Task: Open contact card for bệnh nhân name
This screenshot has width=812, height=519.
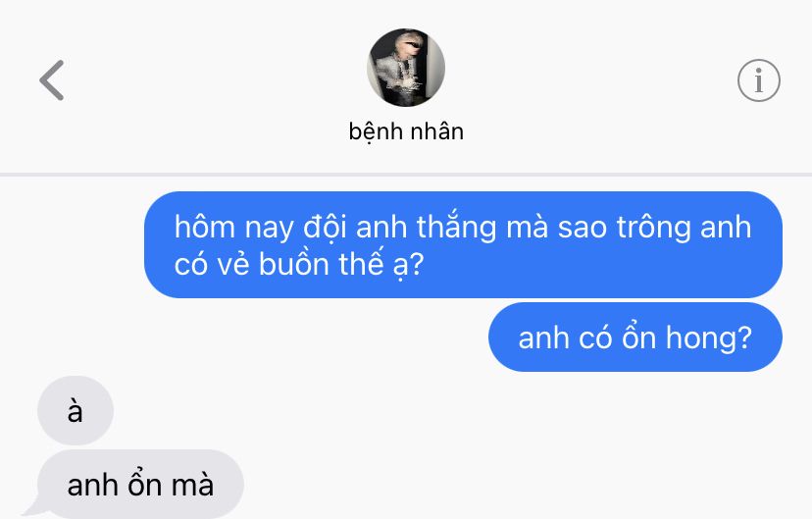Action: tap(406, 131)
